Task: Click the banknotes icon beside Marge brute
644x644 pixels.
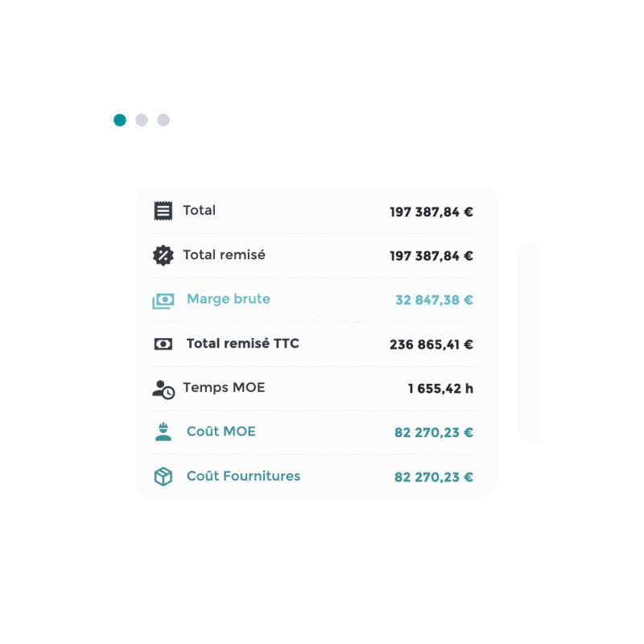Action: point(163,300)
